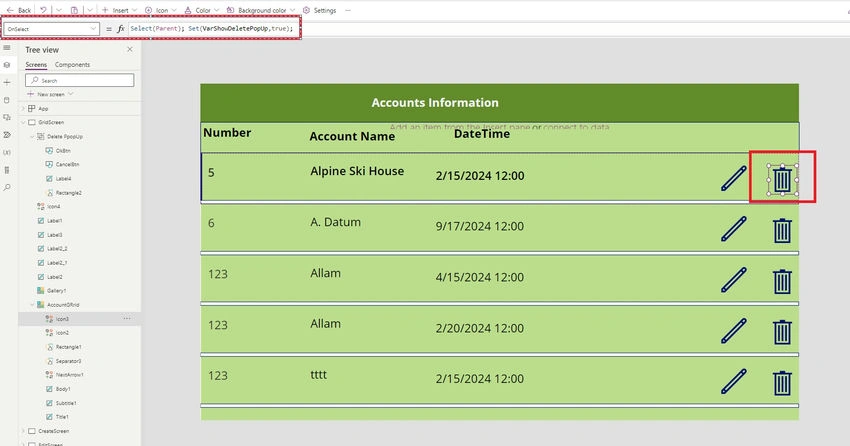Click the hamburger menu icon in left rail
850x446 pixels.
click(x=7, y=48)
